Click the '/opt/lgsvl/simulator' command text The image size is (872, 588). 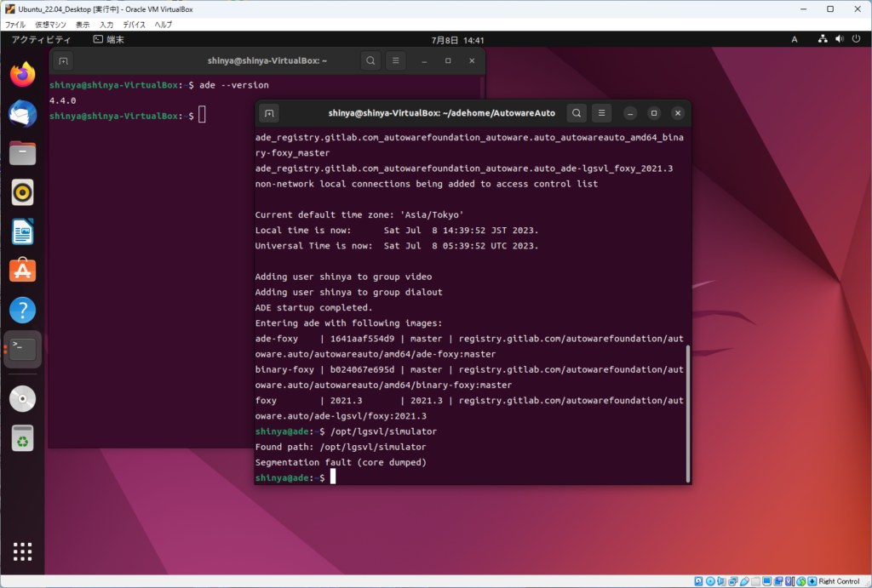(384, 431)
